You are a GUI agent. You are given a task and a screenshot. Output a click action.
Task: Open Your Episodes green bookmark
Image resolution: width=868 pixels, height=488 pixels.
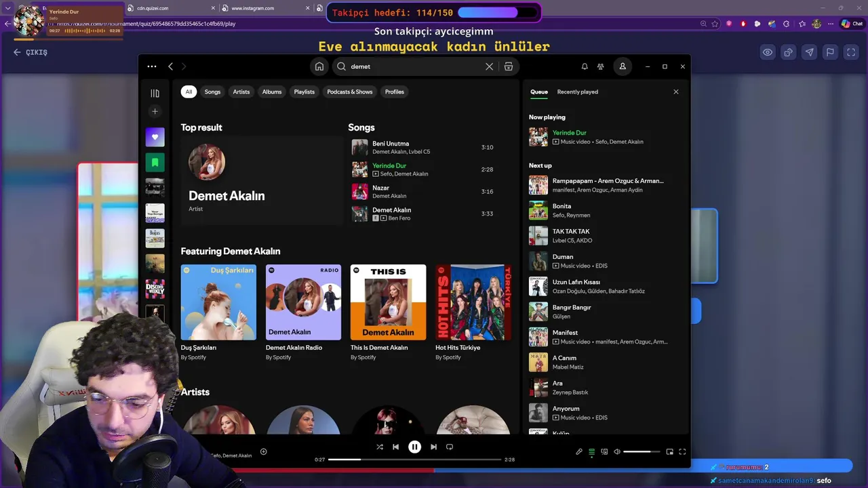155,163
